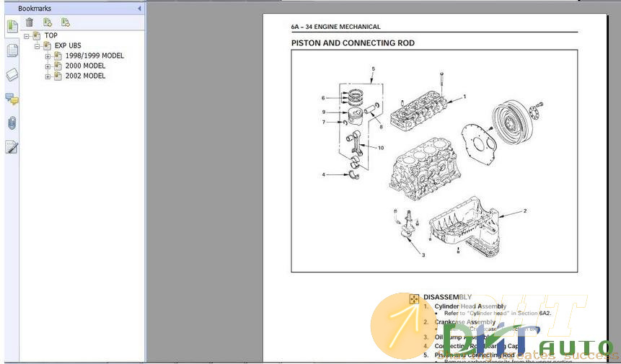
Task: Open the Attachments paperclip panel icon
Action: pyautogui.click(x=12, y=123)
